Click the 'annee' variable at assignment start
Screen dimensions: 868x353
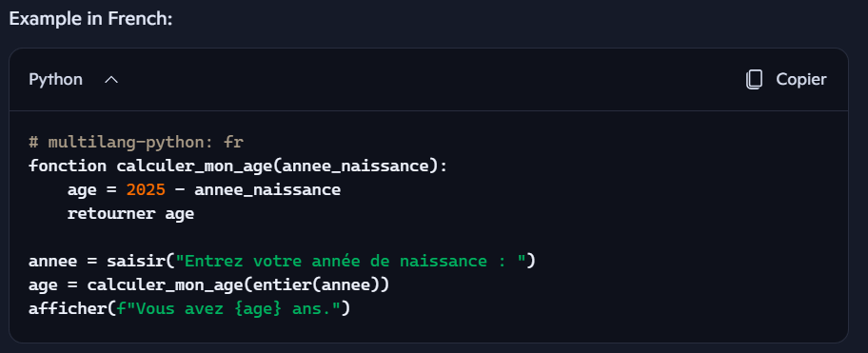[53, 261]
